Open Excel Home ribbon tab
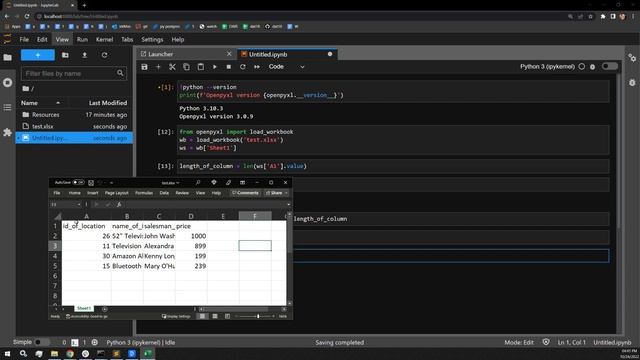640x360 pixels. [x=74, y=193]
